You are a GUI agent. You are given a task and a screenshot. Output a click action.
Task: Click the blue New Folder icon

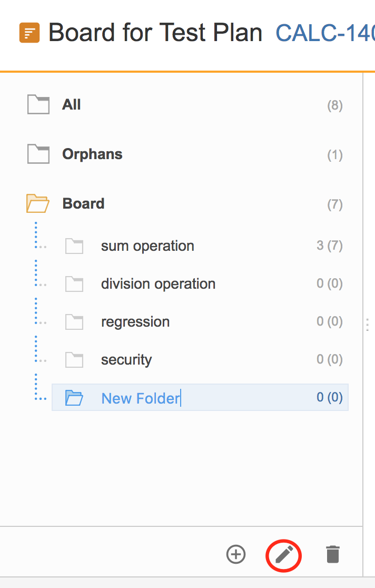coord(74,398)
